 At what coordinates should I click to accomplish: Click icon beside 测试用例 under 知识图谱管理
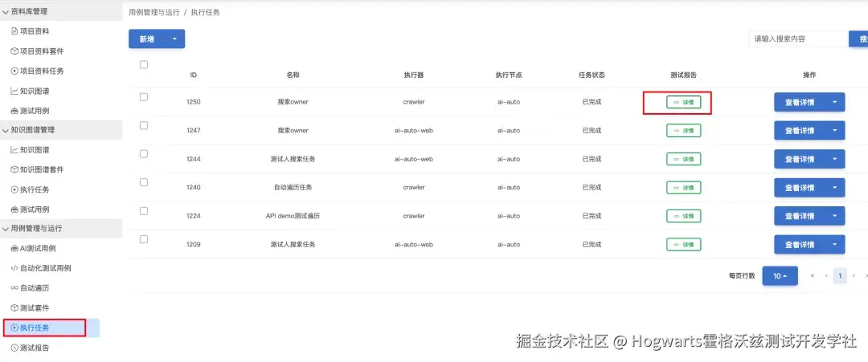[x=14, y=209]
